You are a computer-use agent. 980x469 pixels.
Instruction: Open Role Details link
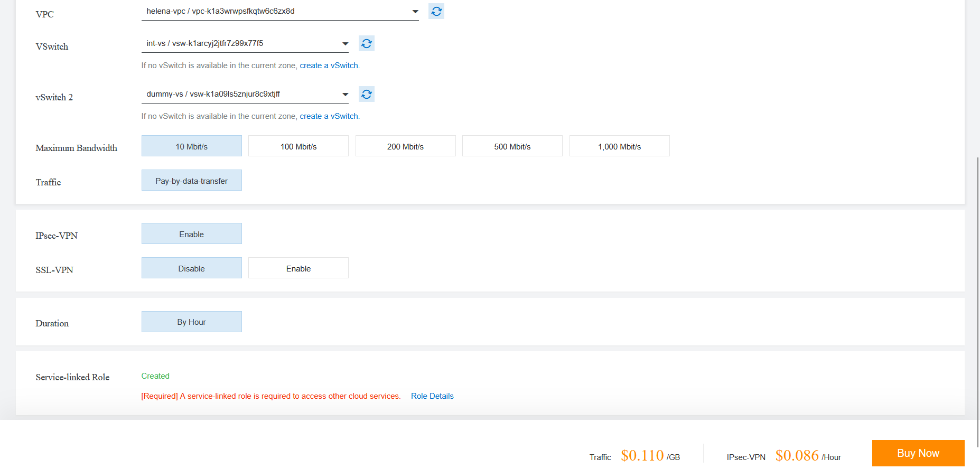click(432, 396)
